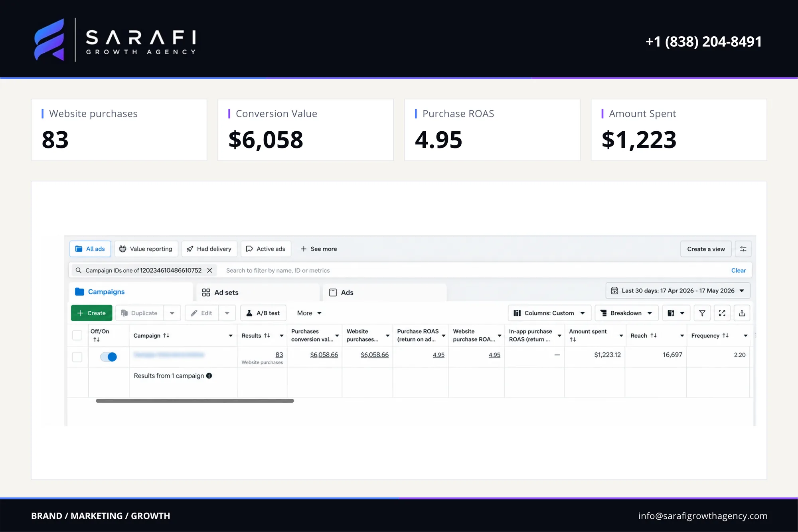This screenshot has width=798, height=532.
Task: Open the Breakdown dropdown
Action: point(626,313)
